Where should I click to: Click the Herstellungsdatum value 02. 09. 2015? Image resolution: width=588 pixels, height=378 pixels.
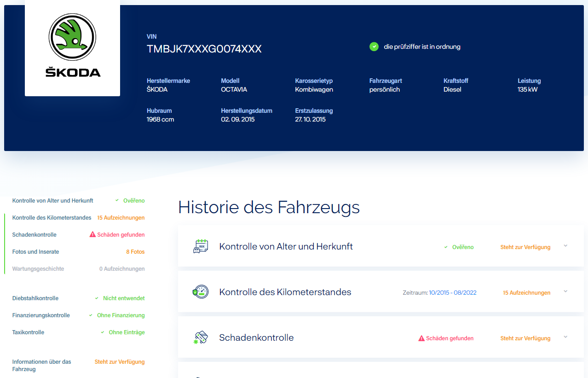coord(238,120)
